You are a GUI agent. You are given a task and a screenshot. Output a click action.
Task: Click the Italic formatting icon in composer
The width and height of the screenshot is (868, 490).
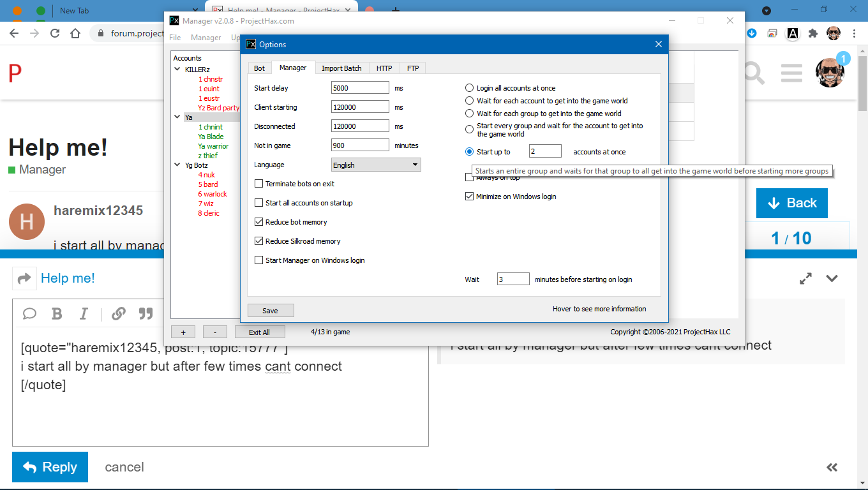pos(84,313)
